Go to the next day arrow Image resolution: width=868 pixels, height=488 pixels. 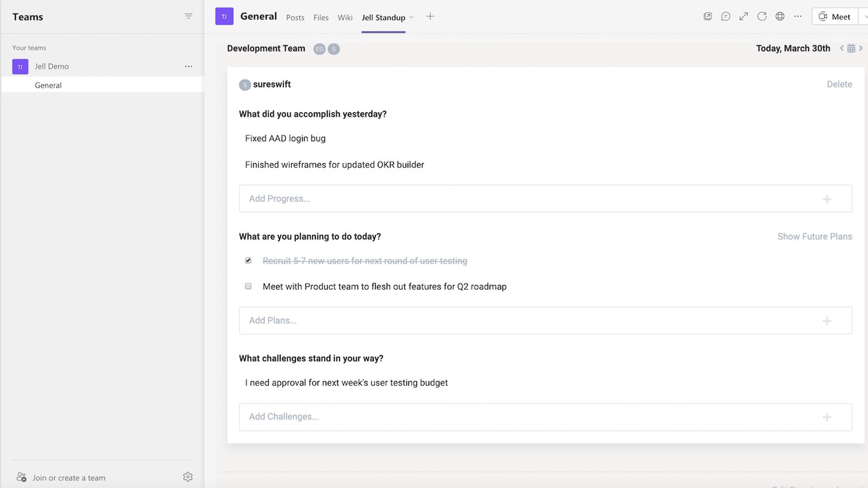861,48
